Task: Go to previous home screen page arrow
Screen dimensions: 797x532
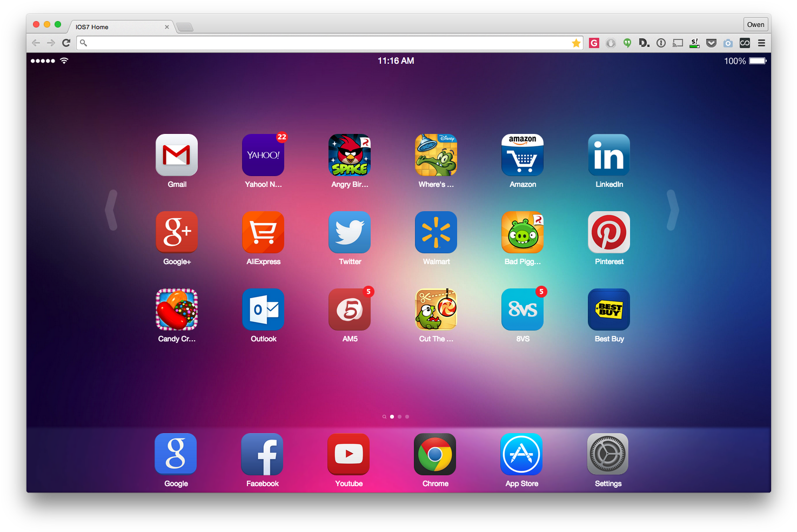Action: (111, 210)
